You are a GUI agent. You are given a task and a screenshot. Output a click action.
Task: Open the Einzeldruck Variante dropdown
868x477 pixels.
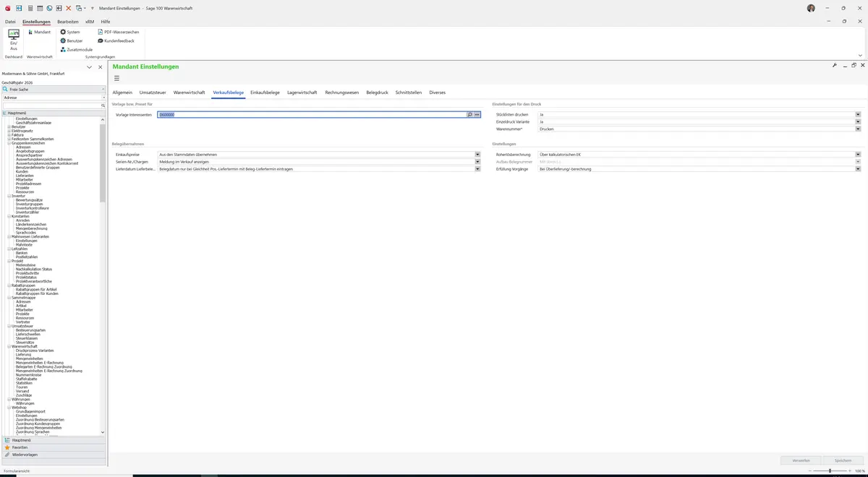coord(859,121)
